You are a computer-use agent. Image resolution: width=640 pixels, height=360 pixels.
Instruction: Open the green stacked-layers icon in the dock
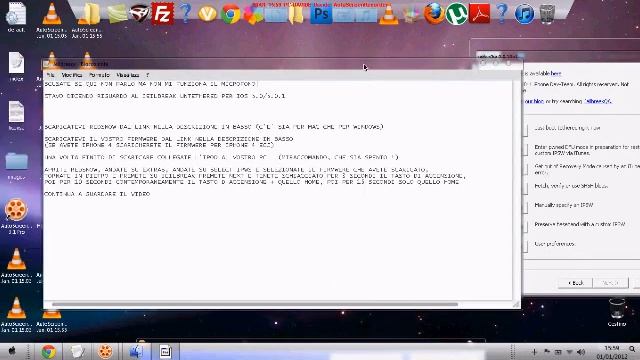[x=117, y=14]
